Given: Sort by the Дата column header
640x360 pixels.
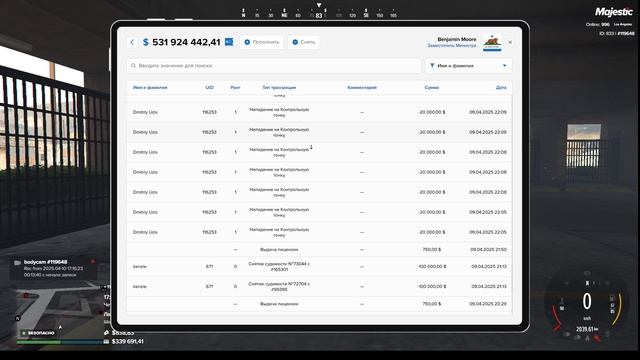Looking at the screenshot, I should (501, 87).
